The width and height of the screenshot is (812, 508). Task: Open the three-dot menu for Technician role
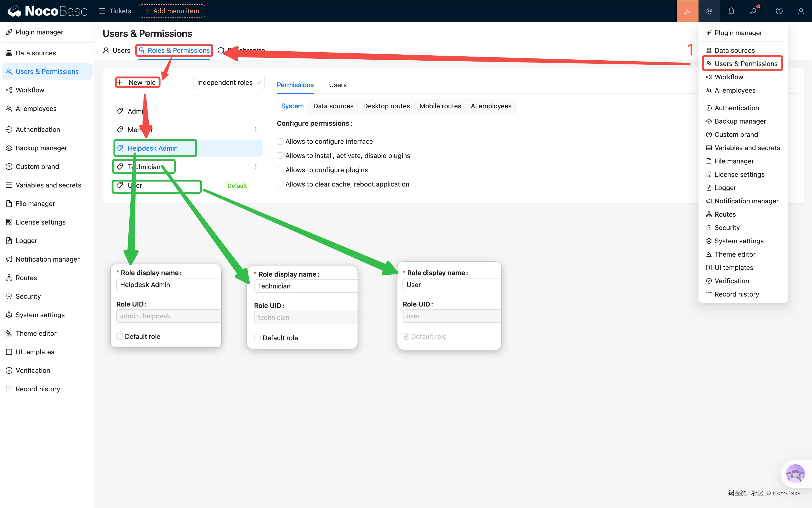256,167
